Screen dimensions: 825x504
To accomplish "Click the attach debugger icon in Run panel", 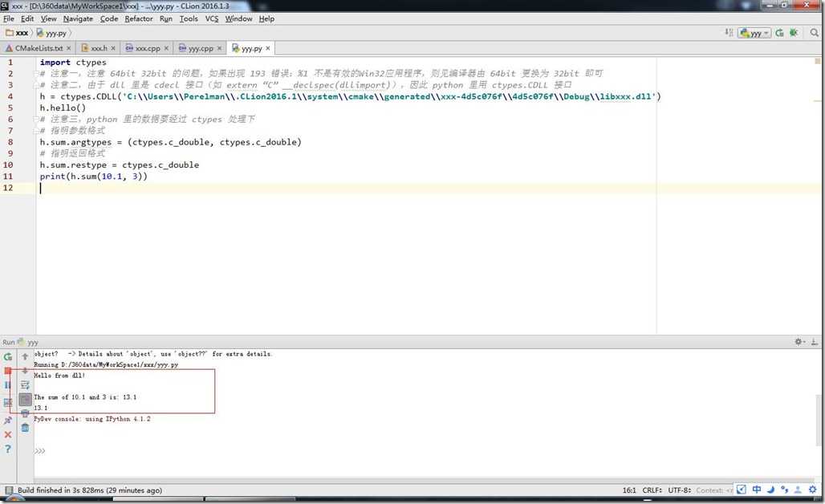I will coord(8,421).
